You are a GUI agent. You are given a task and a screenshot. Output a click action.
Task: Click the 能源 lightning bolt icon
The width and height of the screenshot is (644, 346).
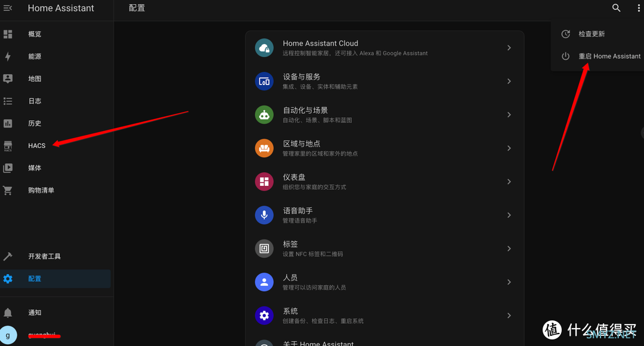click(x=8, y=57)
